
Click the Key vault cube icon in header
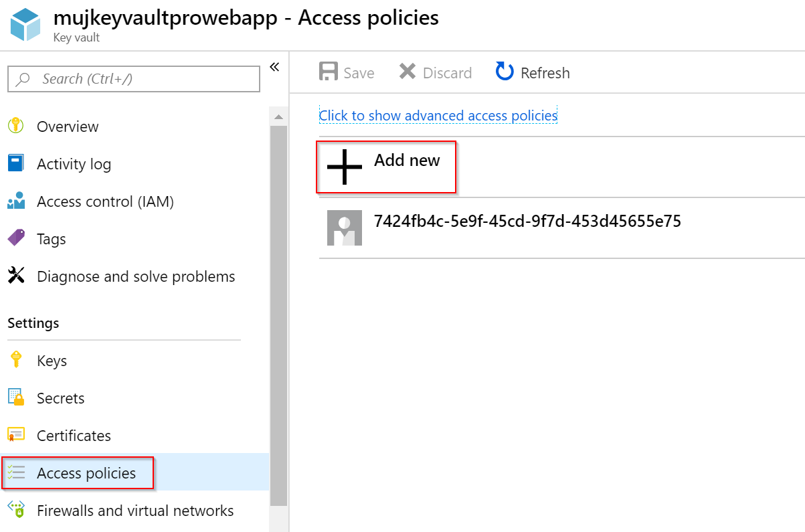[x=25, y=25]
